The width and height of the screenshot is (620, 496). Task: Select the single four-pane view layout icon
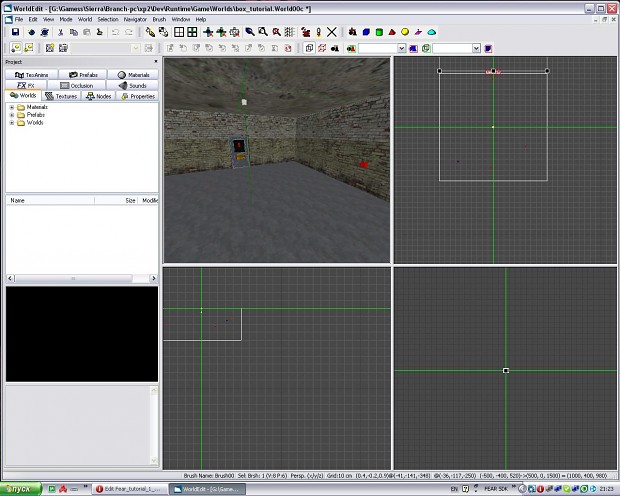point(179,32)
